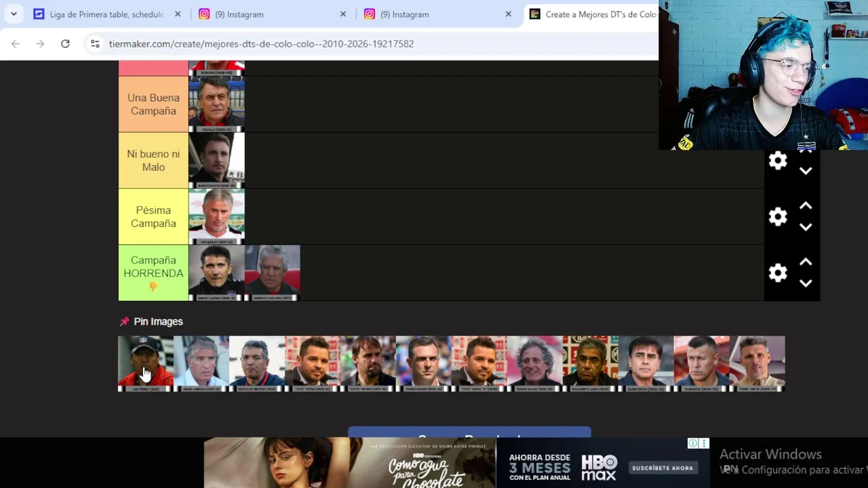
Task: Close the second Instagram tab
Action: pos(509,14)
